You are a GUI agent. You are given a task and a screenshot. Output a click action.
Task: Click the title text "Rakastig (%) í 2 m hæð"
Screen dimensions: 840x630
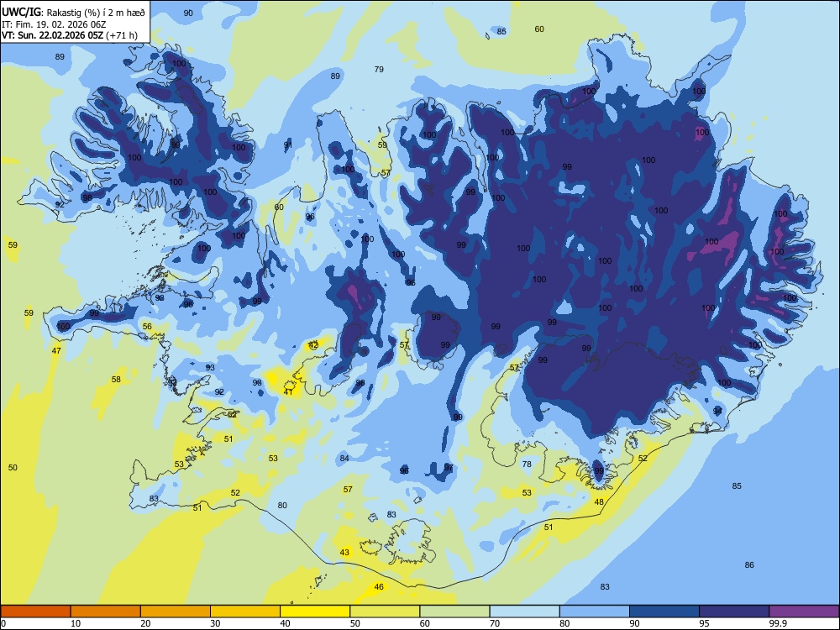click(x=96, y=12)
